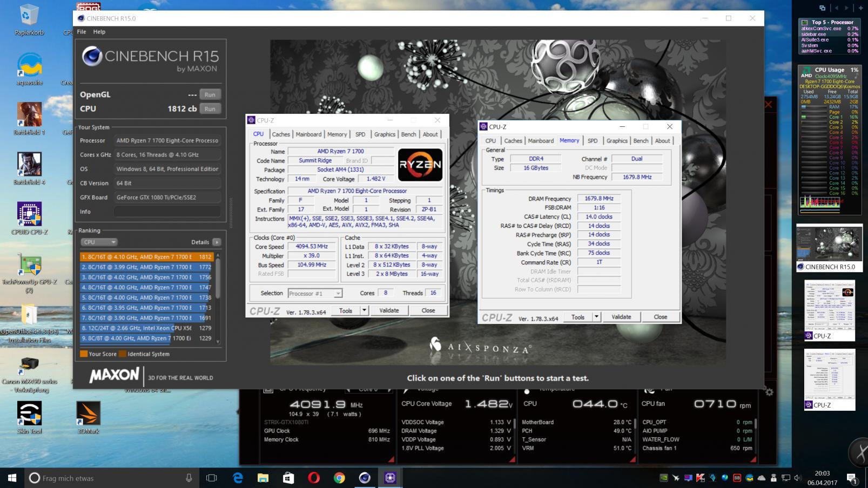Open the NVIDIA tray icon
The height and width of the screenshot is (488, 868).
pyautogui.click(x=664, y=478)
